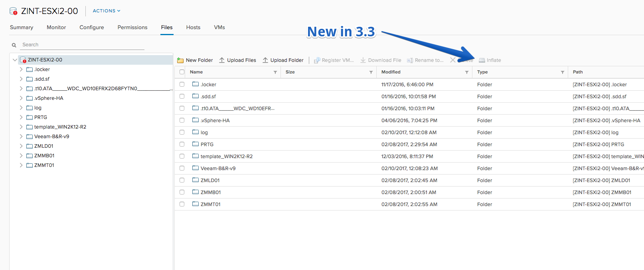Click the Upload Files button label
Screen dimensions: 644x270
click(x=242, y=60)
